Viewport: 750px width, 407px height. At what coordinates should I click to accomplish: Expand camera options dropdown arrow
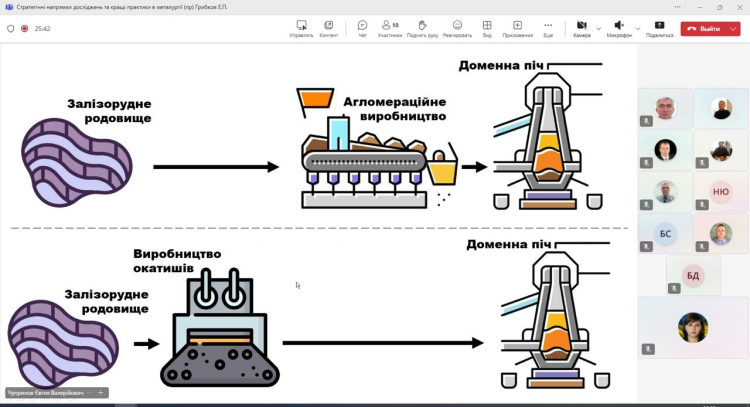[x=599, y=28]
